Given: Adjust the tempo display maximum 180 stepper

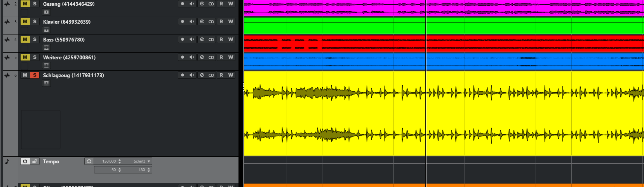Looking at the screenshot, I should [x=149, y=170].
